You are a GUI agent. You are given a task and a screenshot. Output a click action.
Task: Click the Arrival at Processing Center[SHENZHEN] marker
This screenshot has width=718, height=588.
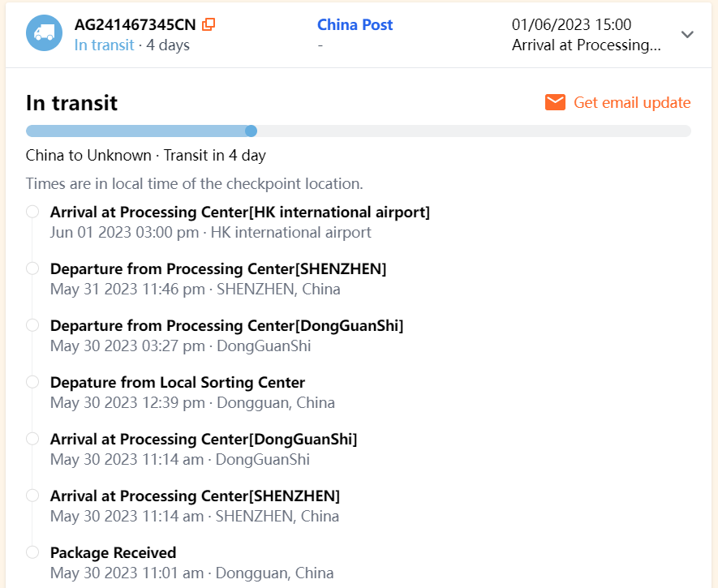click(32, 496)
